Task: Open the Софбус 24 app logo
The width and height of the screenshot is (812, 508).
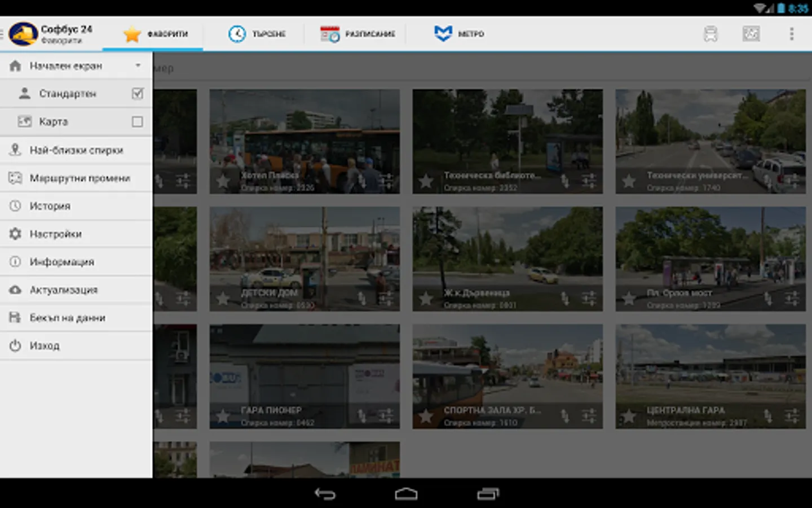Action: pos(23,34)
